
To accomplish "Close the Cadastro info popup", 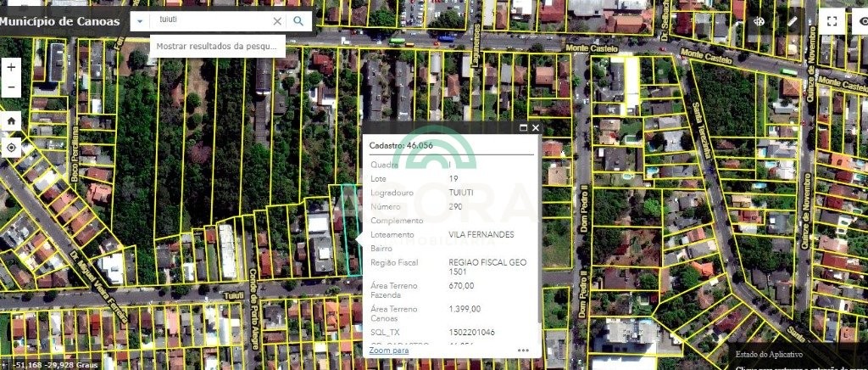I will (536, 127).
